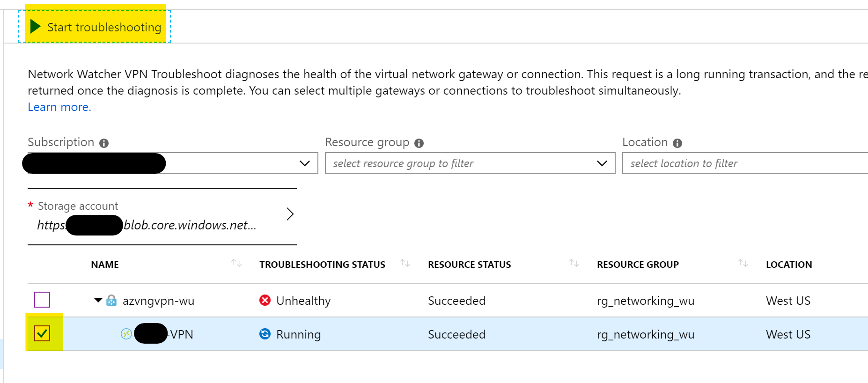
Task: Sort by the Resource Status column
Action: [x=574, y=264]
